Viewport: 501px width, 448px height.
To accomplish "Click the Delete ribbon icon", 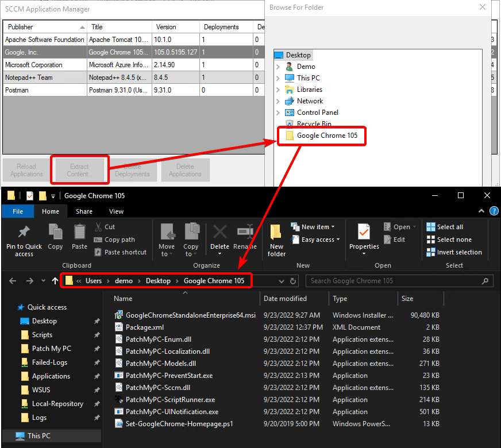I will pyautogui.click(x=219, y=232).
